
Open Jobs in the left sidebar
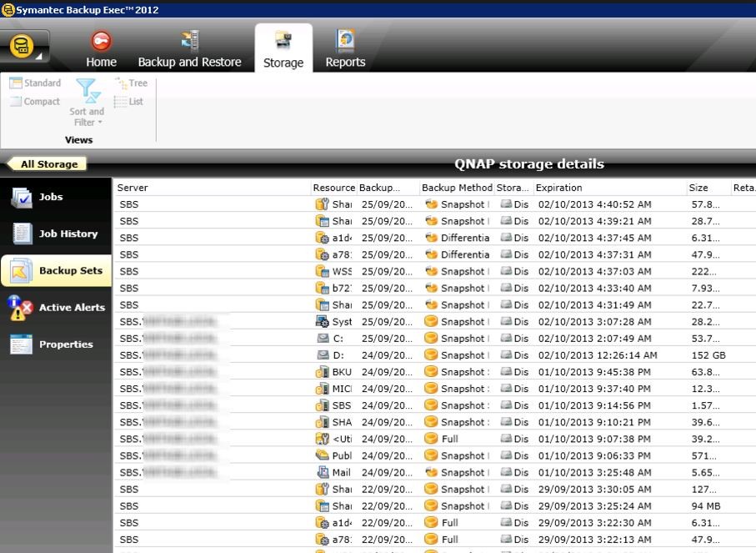(x=56, y=197)
